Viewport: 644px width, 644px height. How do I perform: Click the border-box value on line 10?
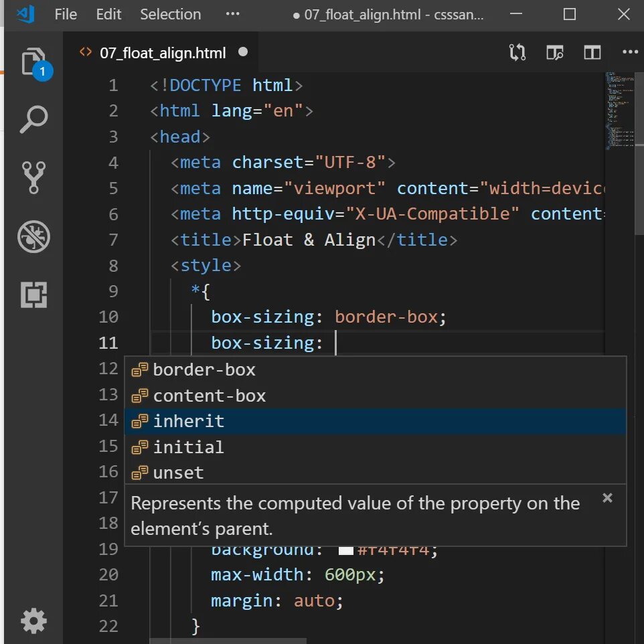click(386, 317)
